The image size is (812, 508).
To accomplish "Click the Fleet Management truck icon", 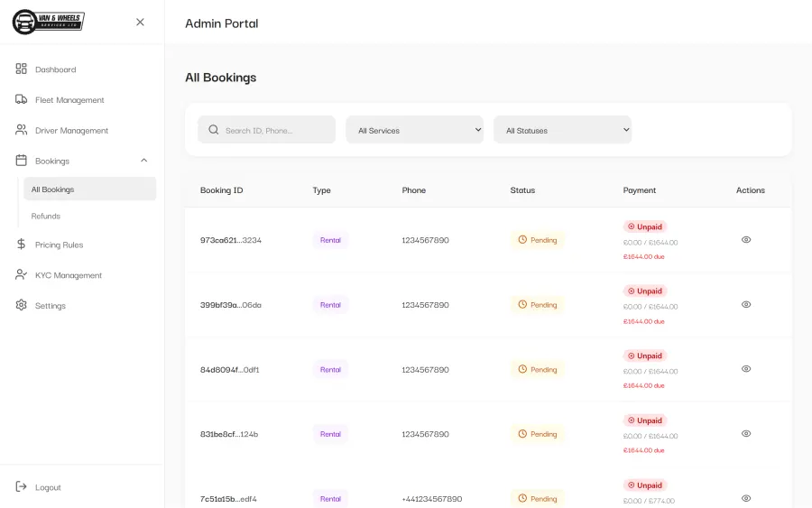I will tap(22, 99).
